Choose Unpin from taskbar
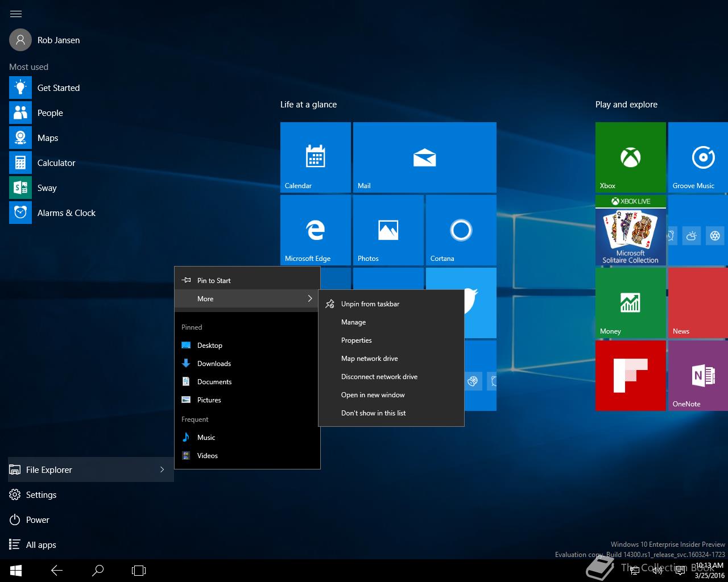 [391, 304]
